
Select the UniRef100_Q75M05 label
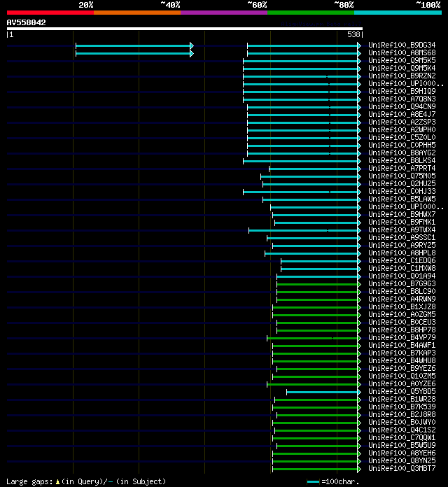pos(402,176)
